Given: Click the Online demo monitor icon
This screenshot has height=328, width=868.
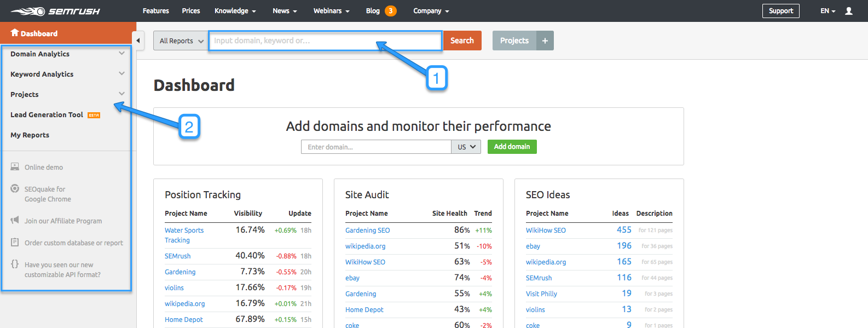Looking at the screenshot, I should point(15,166).
